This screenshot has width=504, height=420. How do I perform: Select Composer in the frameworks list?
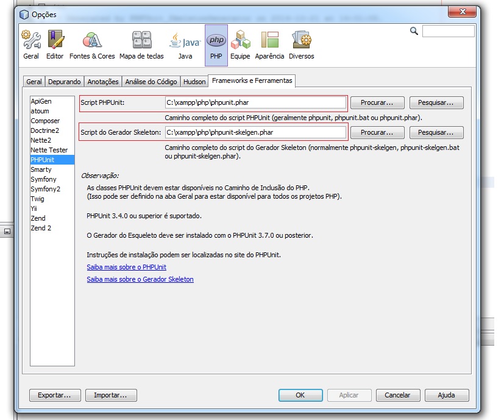point(52,121)
